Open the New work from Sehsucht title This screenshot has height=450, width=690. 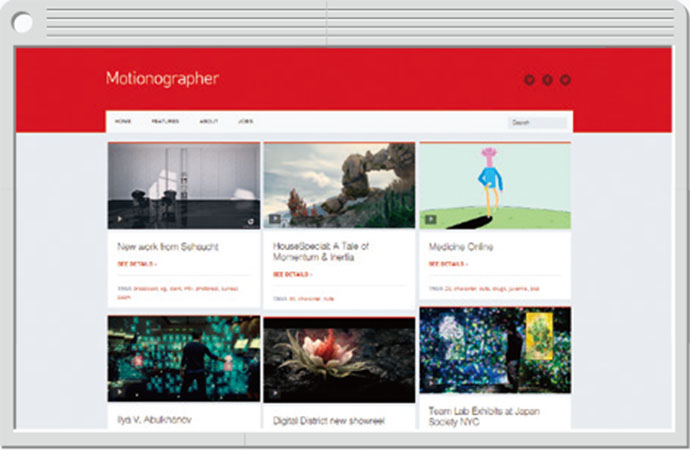click(168, 247)
